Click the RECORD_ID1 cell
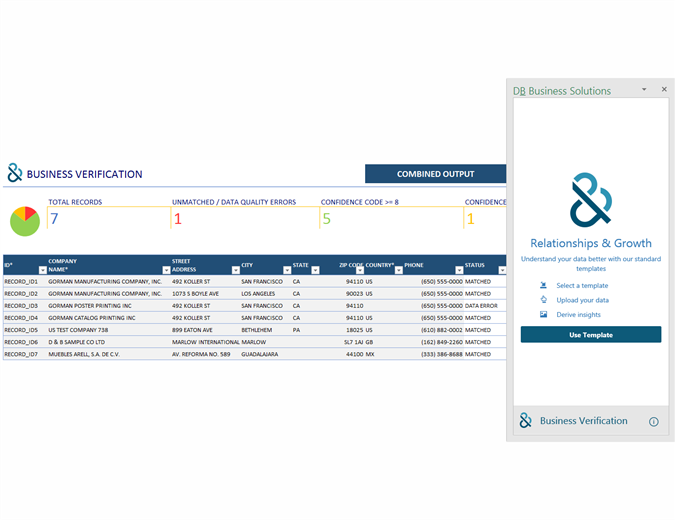The width and height of the screenshot is (675, 520). pos(21,282)
